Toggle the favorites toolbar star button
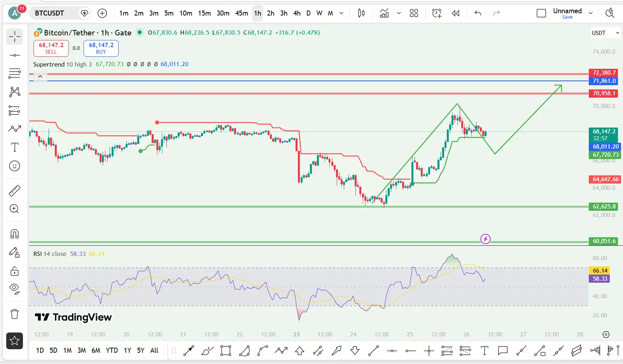 point(15,341)
